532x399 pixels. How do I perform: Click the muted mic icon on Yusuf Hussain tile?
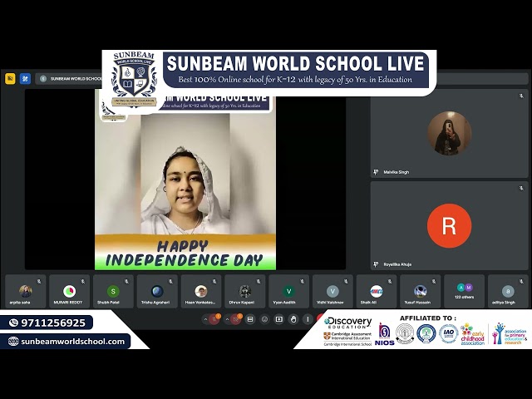coord(434,281)
